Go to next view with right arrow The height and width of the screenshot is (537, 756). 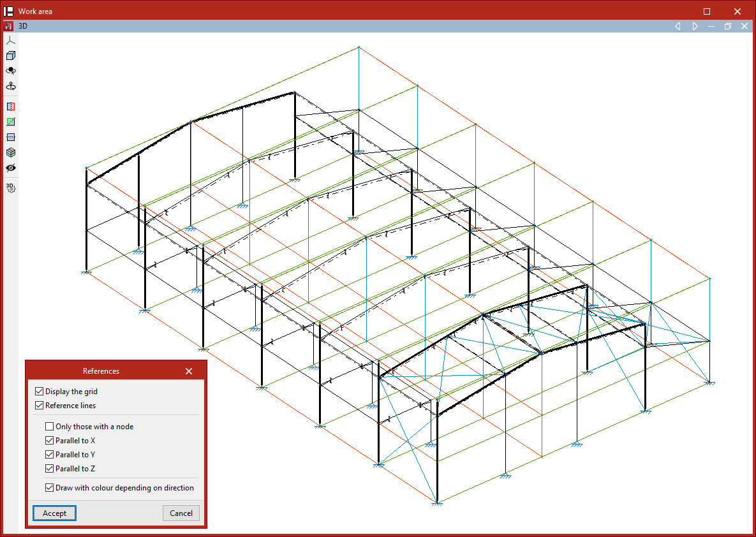695,26
